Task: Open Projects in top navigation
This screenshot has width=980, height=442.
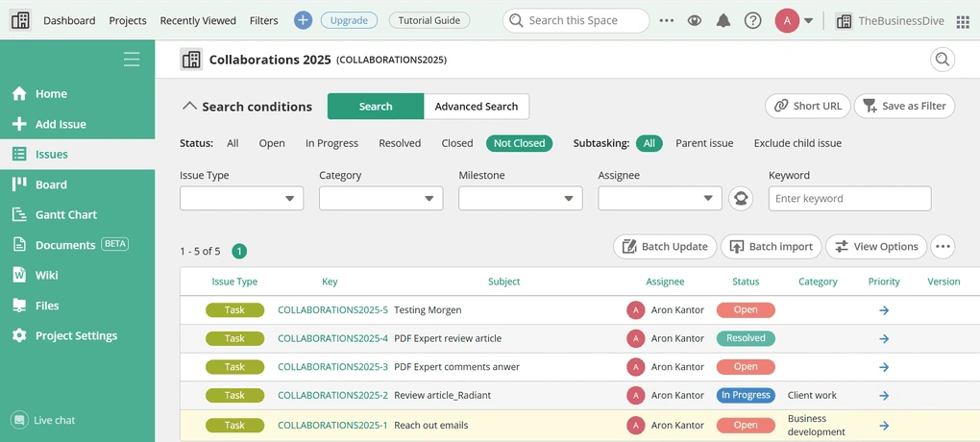Action: 128,20
